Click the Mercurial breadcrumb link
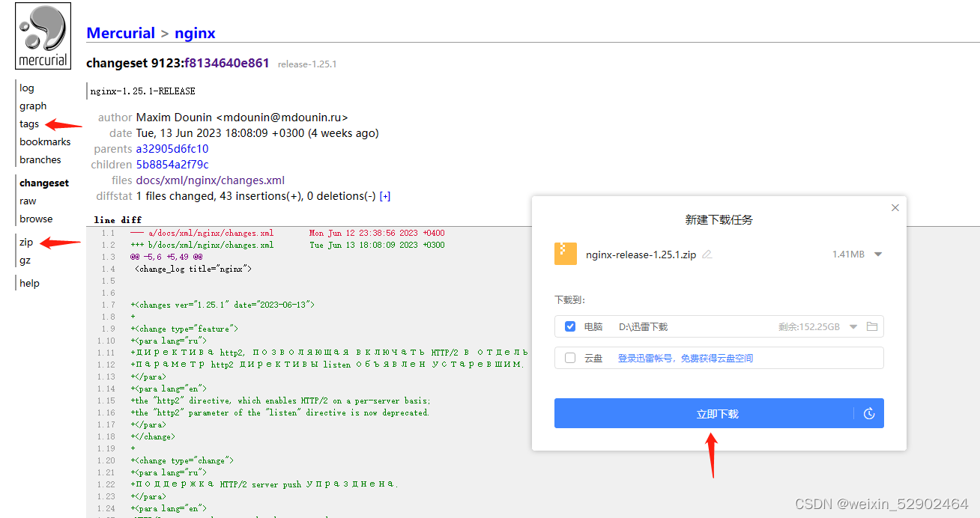Screen dimensions: 980x518 (121, 33)
